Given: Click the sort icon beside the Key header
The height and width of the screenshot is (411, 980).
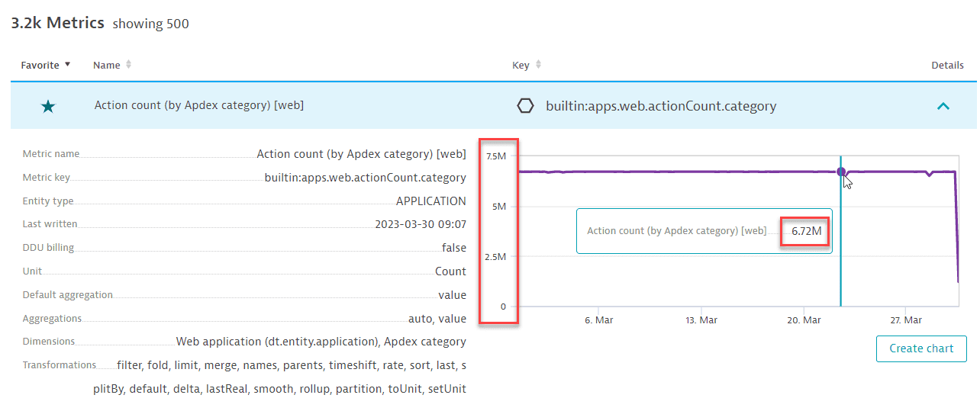Looking at the screenshot, I should (538, 65).
